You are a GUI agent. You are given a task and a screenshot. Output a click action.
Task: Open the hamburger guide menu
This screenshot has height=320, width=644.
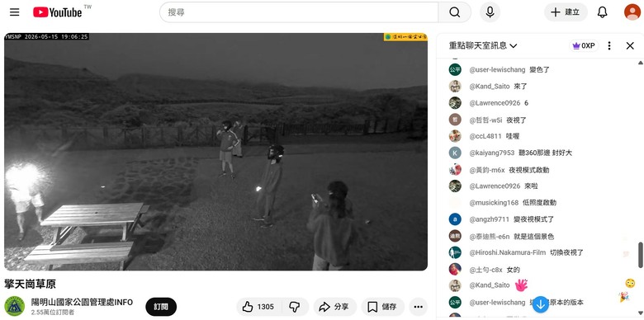pyautogui.click(x=14, y=12)
